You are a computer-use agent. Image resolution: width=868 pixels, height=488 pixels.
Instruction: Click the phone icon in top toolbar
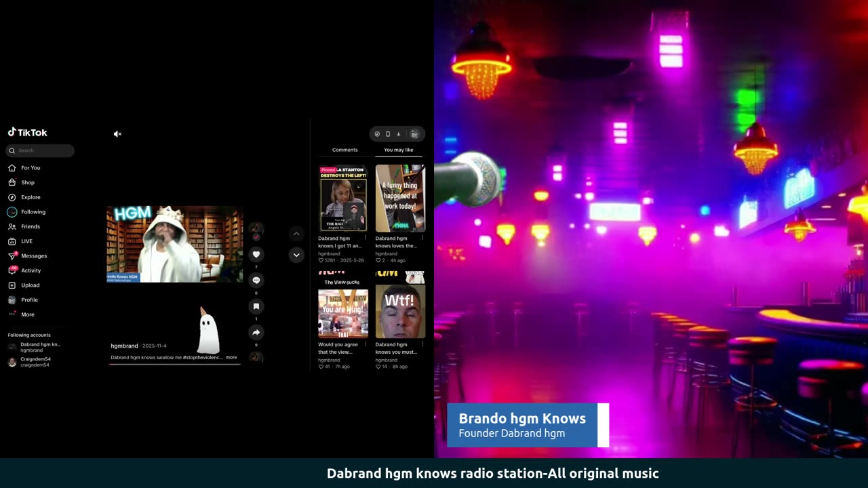(x=388, y=134)
